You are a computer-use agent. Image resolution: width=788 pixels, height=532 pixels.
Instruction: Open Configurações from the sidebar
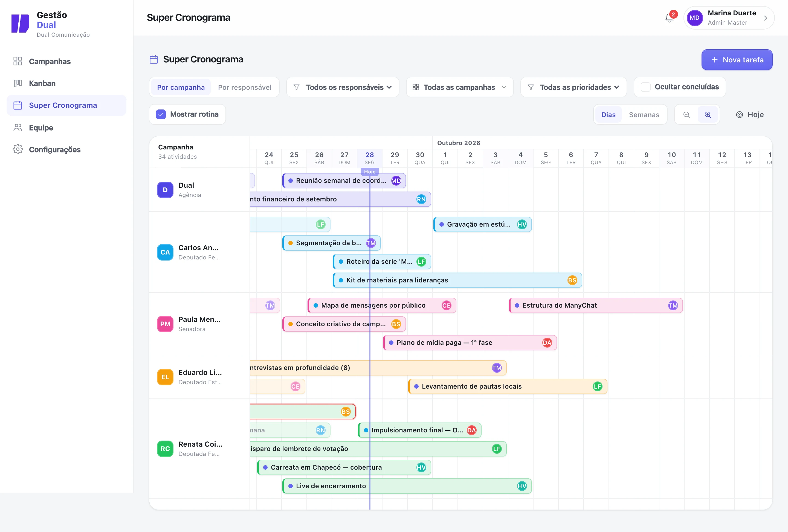(66, 149)
